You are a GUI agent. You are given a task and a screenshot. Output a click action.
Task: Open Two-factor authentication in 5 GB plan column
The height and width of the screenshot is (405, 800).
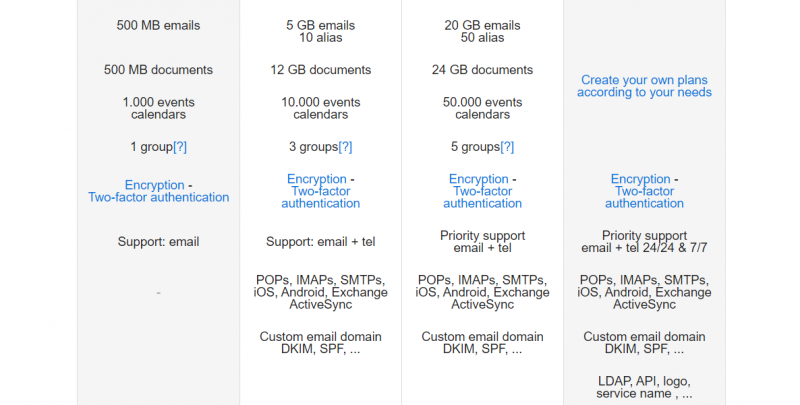[x=320, y=197]
